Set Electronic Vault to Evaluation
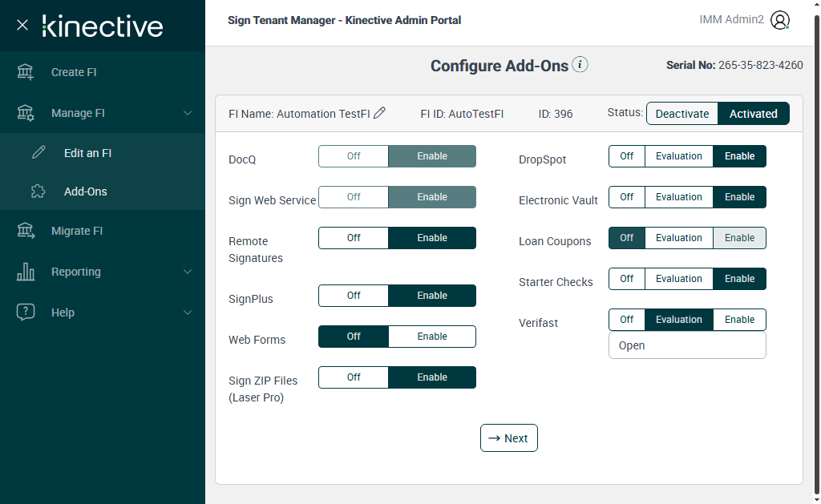This screenshot has width=821, height=504. (x=678, y=197)
